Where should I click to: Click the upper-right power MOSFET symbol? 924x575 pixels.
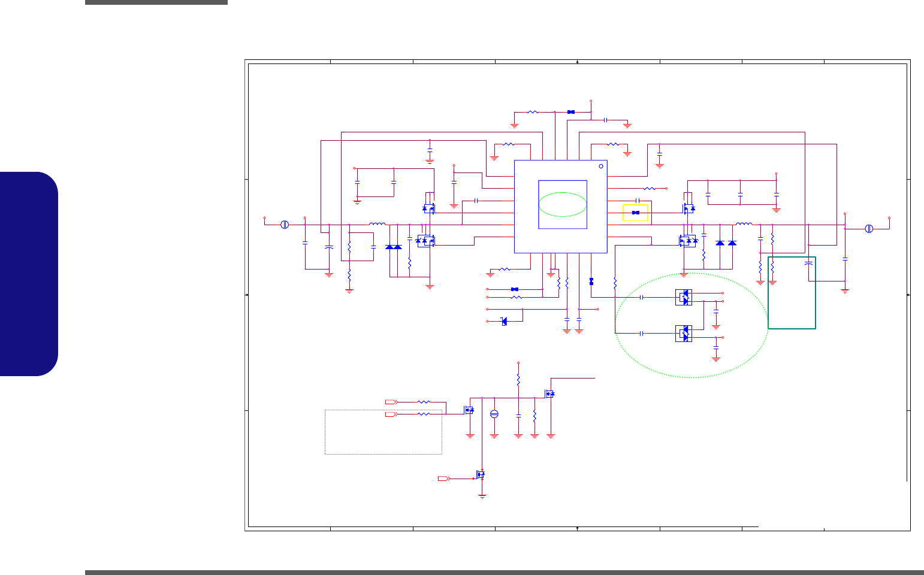(x=689, y=208)
